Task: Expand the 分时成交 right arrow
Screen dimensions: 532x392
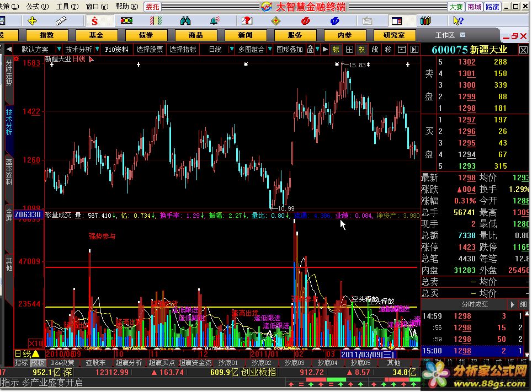Action: click(512, 304)
